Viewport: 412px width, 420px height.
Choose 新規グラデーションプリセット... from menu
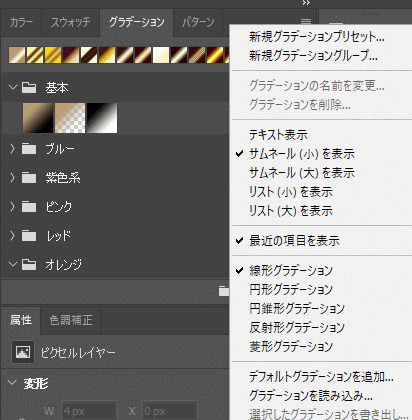[x=317, y=36]
